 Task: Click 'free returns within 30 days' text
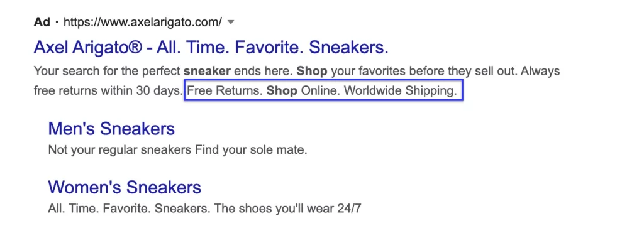[x=108, y=90]
